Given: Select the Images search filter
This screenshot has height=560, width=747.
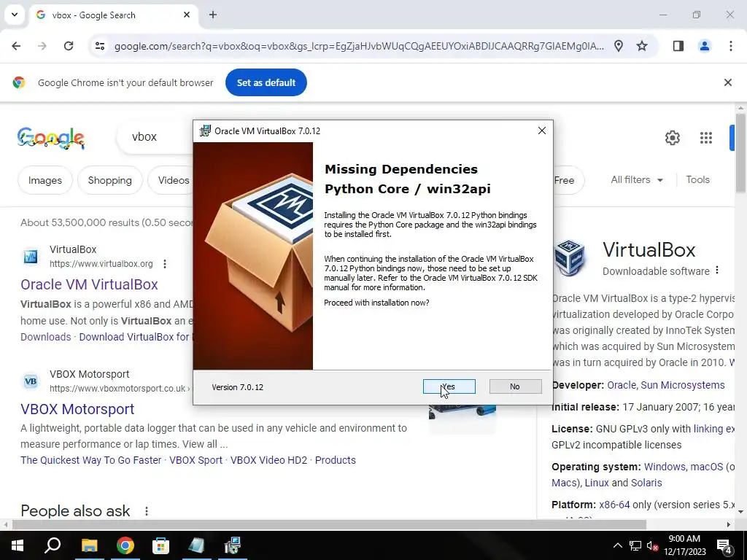Looking at the screenshot, I should [x=45, y=180].
